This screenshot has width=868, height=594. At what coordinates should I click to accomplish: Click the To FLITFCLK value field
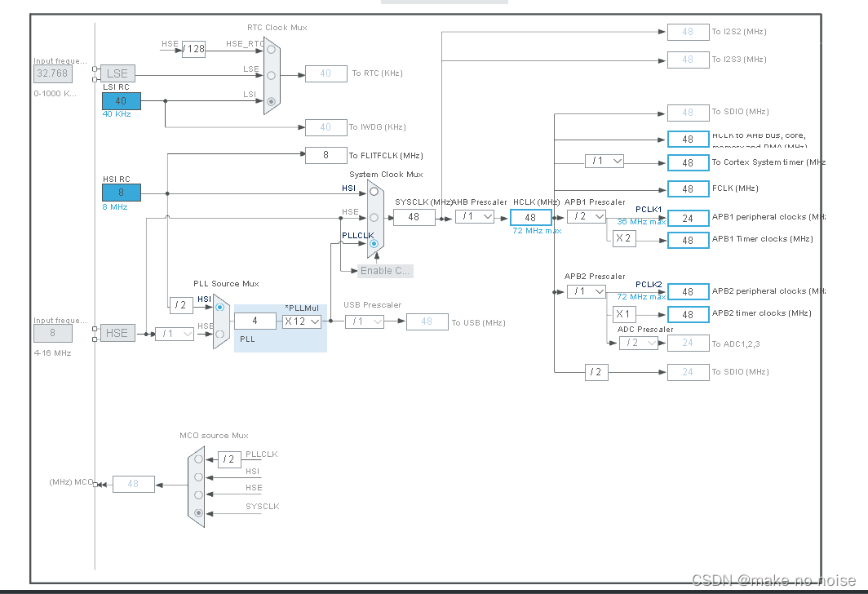click(x=326, y=156)
